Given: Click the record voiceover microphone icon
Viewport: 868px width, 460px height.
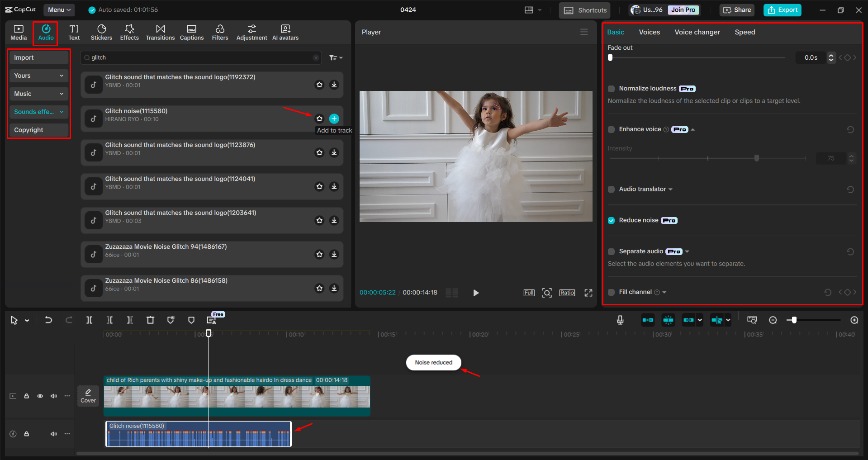Looking at the screenshot, I should pos(620,320).
